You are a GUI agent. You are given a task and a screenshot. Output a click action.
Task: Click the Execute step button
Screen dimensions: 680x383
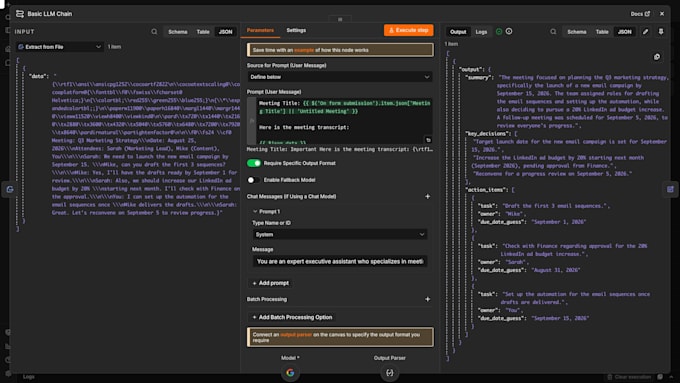pos(408,30)
